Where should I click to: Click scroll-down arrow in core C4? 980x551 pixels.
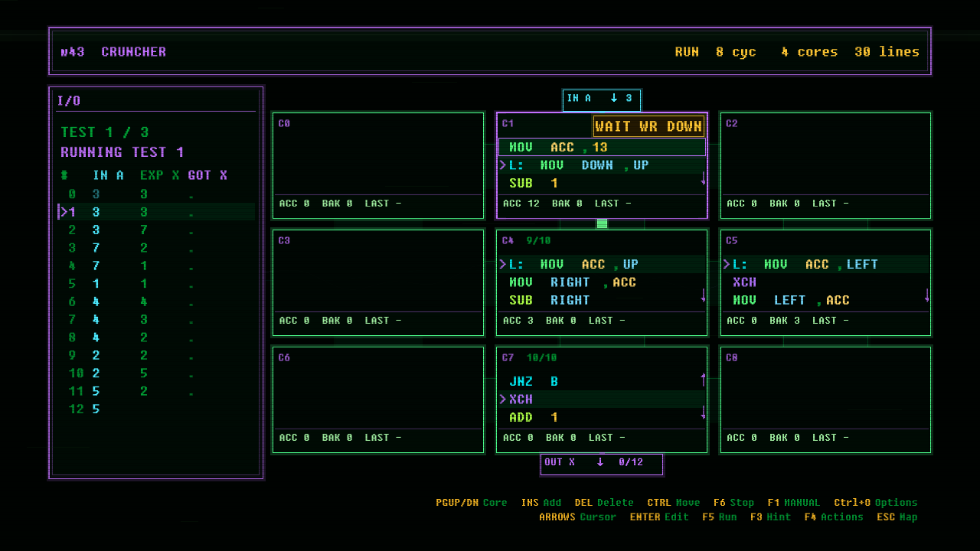click(x=703, y=295)
